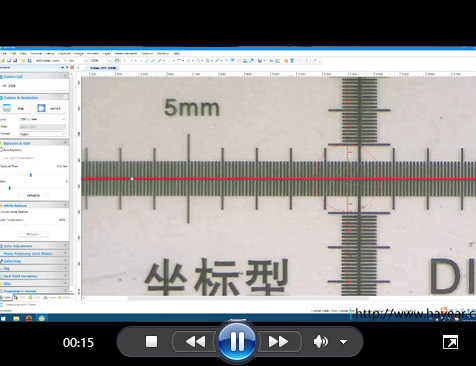Adjust the Exposure Time slider handle
Viewport: 476px width, 366px height.
click(x=31, y=175)
